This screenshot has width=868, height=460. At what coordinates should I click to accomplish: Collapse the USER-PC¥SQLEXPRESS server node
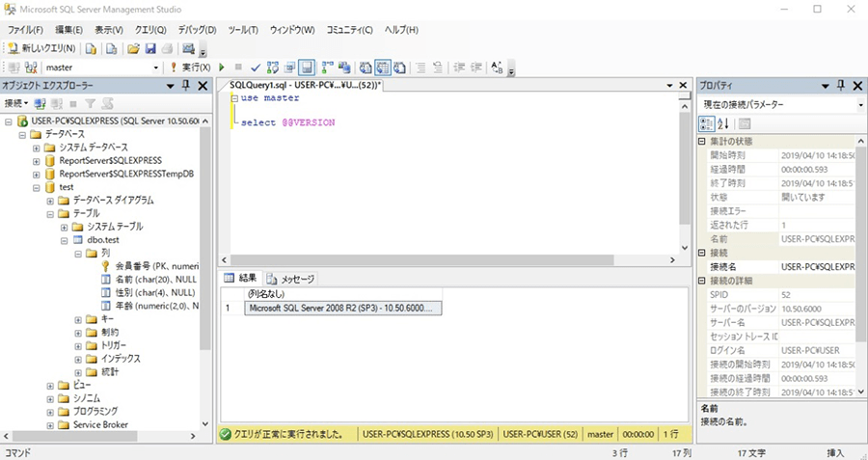click(8, 121)
